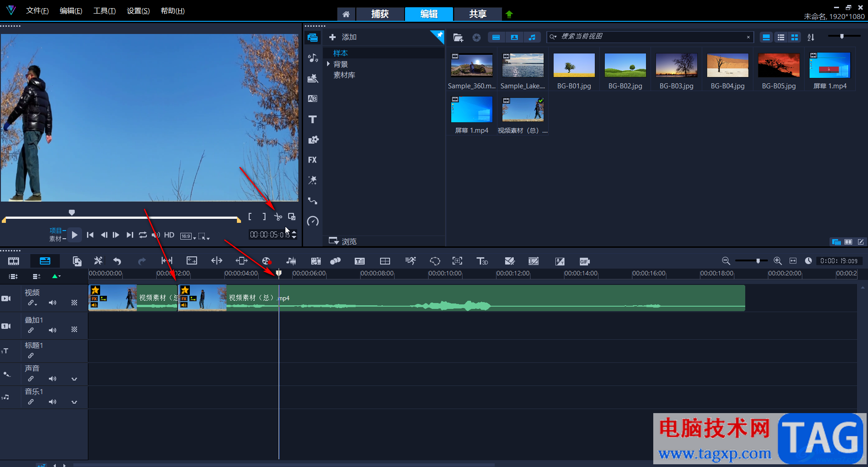Screen dimensions: 868x467
Task: Set mark-out point with right bracket
Action: (x=264, y=217)
